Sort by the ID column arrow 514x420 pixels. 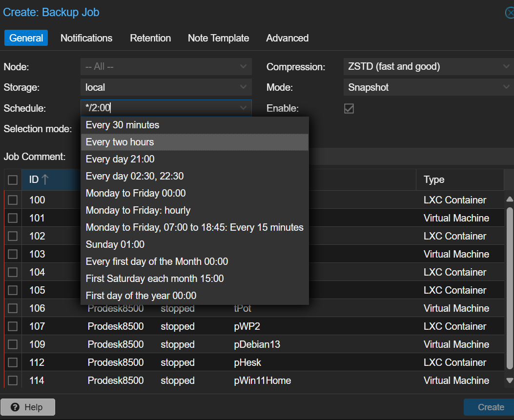45,180
